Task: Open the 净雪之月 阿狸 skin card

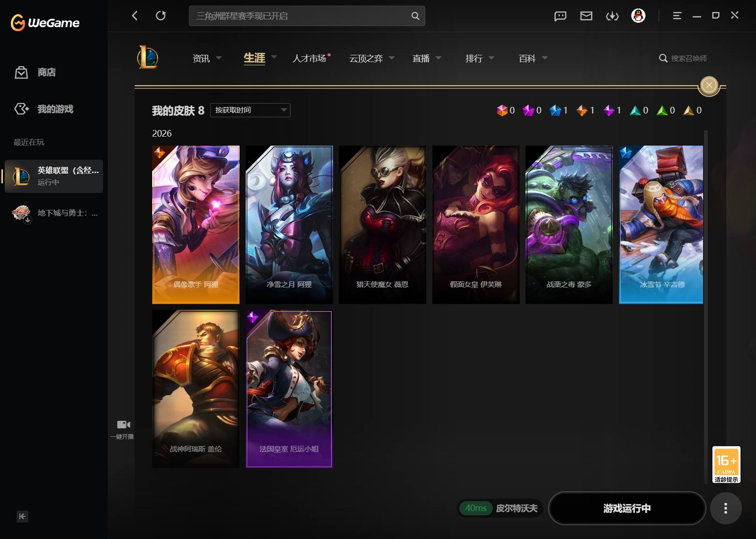Action: (289, 225)
